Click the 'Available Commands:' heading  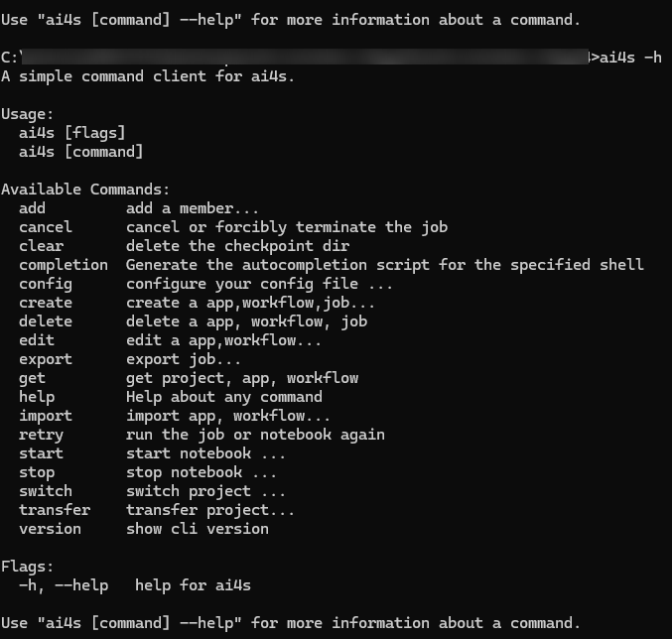click(85, 190)
